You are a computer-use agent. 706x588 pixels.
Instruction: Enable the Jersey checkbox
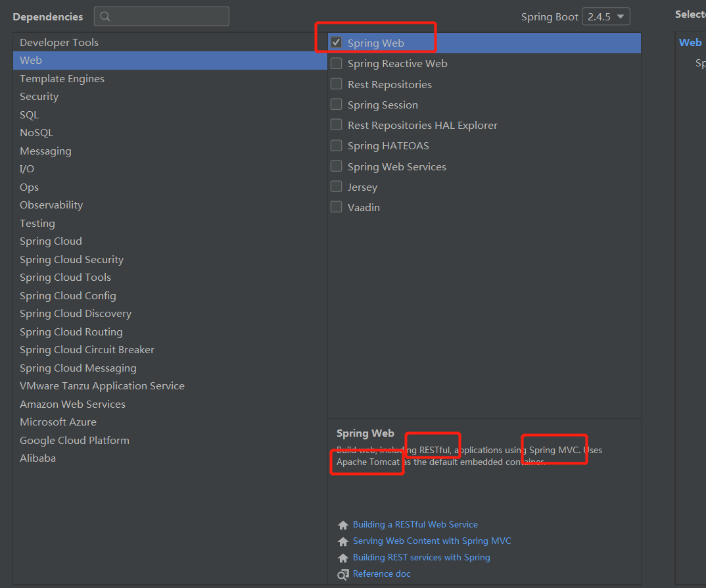coord(337,186)
